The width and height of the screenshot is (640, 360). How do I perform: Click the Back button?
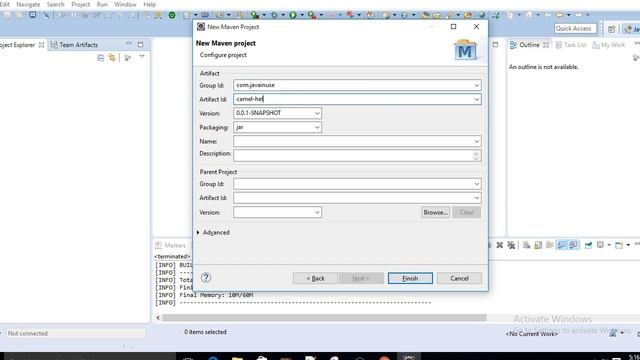point(315,278)
